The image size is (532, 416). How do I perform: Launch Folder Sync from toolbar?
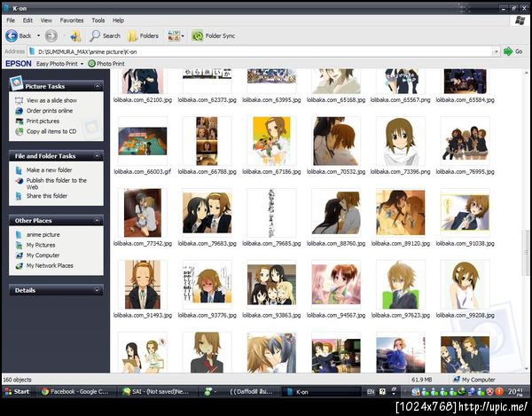pyautogui.click(x=214, y=35)
